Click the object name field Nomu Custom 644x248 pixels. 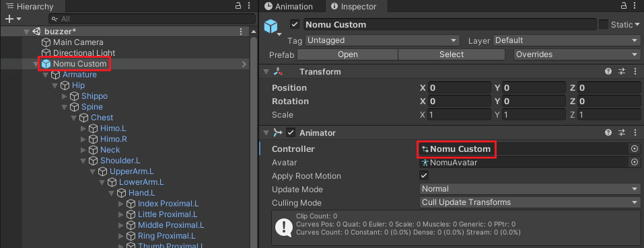(x=450, y=25)
